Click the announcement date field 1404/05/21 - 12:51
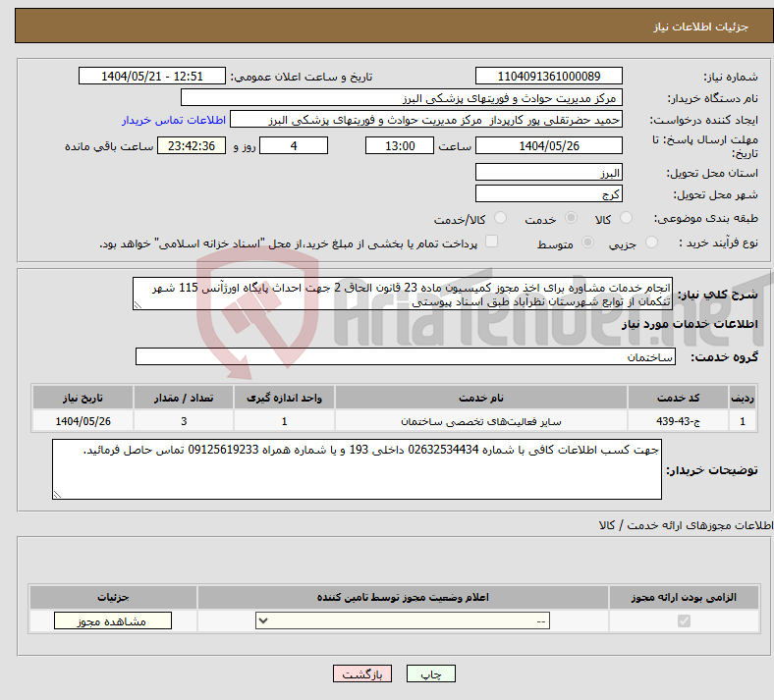The width and height of the screenshot is (774, 700). 152,76
